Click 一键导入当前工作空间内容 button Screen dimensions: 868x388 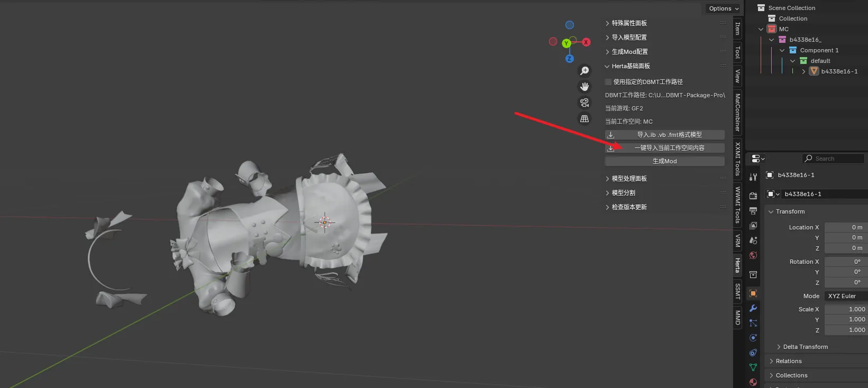tap(665, 148)
